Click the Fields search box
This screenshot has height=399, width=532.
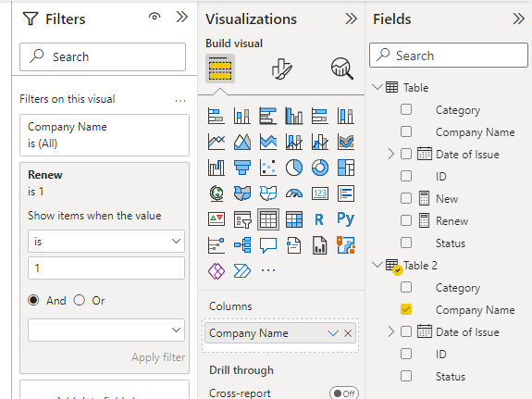click(x=449, y=55)
